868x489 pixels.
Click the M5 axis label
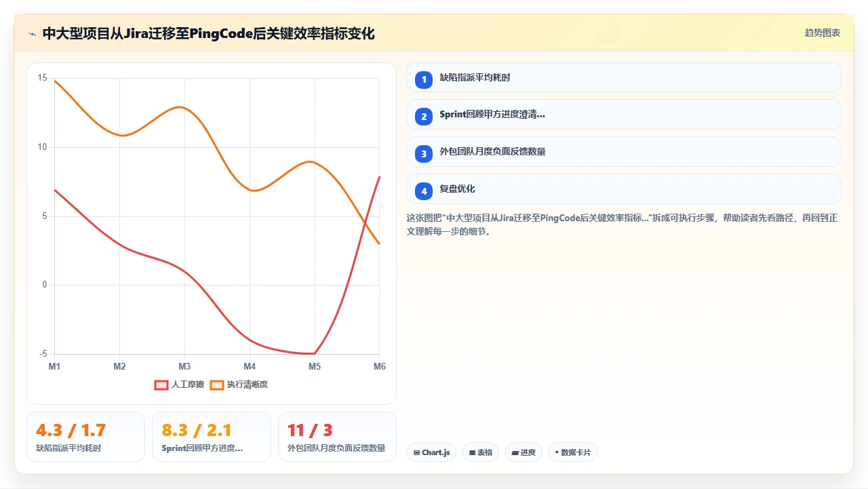click(x=315, y=366)
